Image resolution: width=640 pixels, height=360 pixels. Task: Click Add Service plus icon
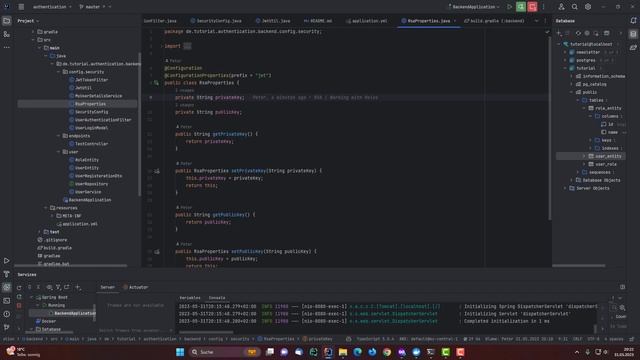(78, 287)
